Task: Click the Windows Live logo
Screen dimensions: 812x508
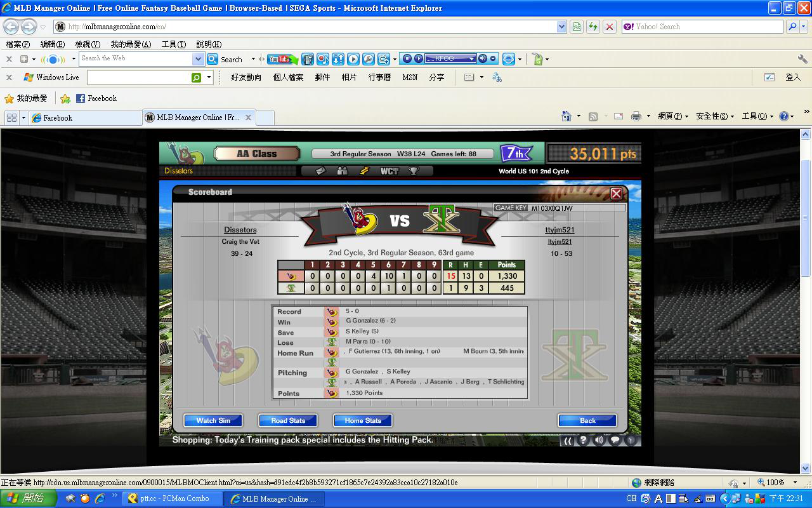Action: point(51,77)
